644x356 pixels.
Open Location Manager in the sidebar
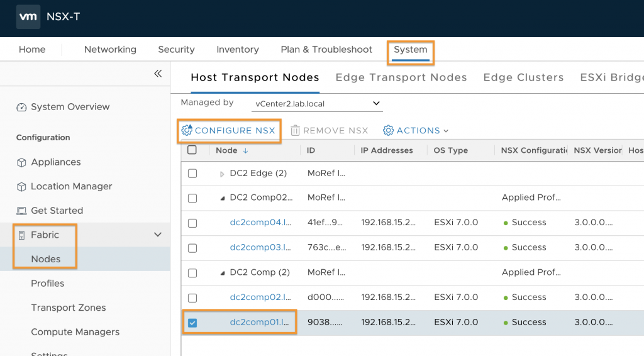(72, 186)
